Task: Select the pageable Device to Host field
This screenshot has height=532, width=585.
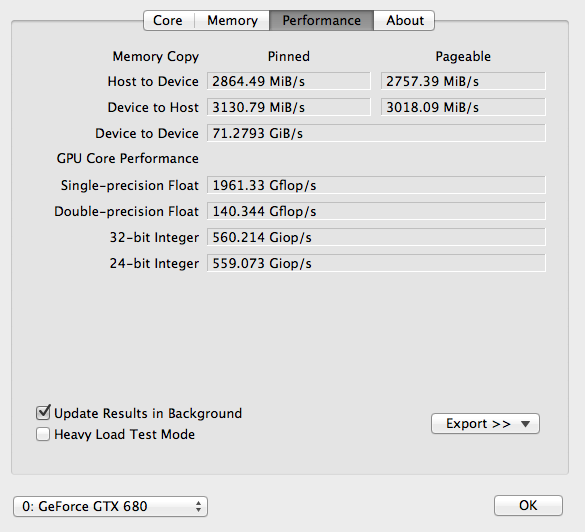Action: point(463,107)
